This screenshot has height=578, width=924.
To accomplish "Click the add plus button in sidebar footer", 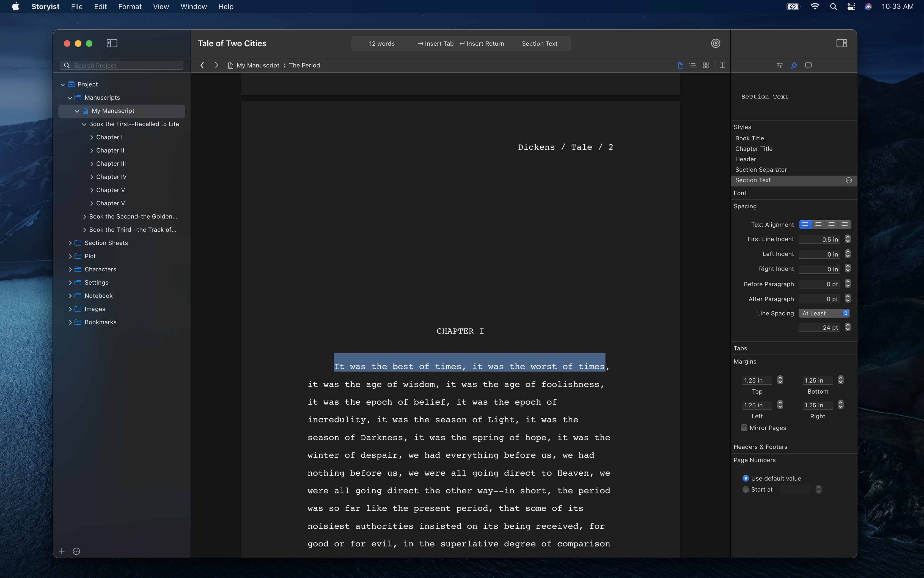I will click(62, 551).
